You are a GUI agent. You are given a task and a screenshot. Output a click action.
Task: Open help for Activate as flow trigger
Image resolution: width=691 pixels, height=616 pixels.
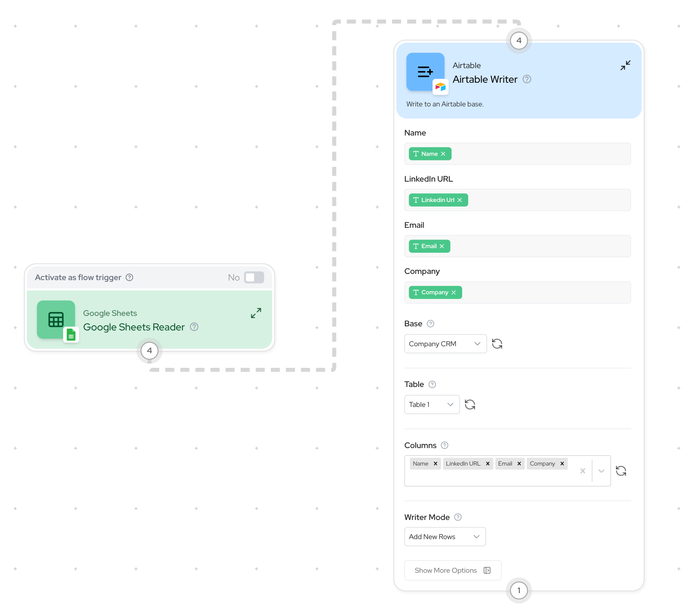point(129,277)
